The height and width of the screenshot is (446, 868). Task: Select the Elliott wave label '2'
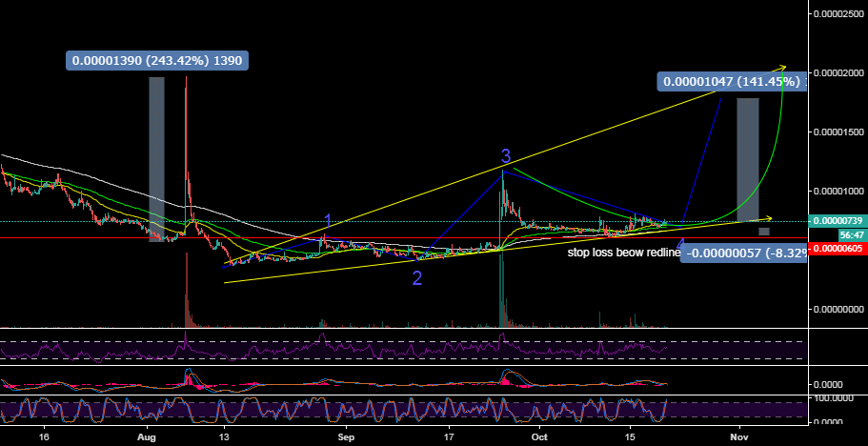(417, 277)
